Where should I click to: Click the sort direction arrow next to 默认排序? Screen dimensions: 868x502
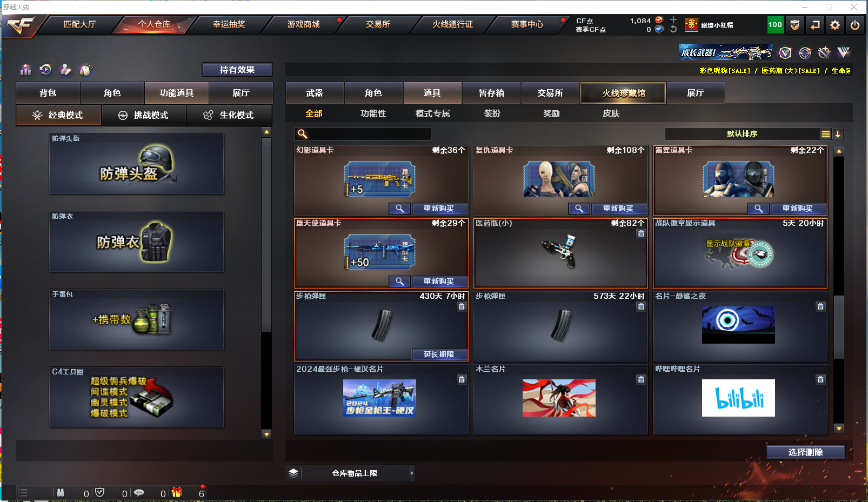pyautogui.click(x=838, y=133)
